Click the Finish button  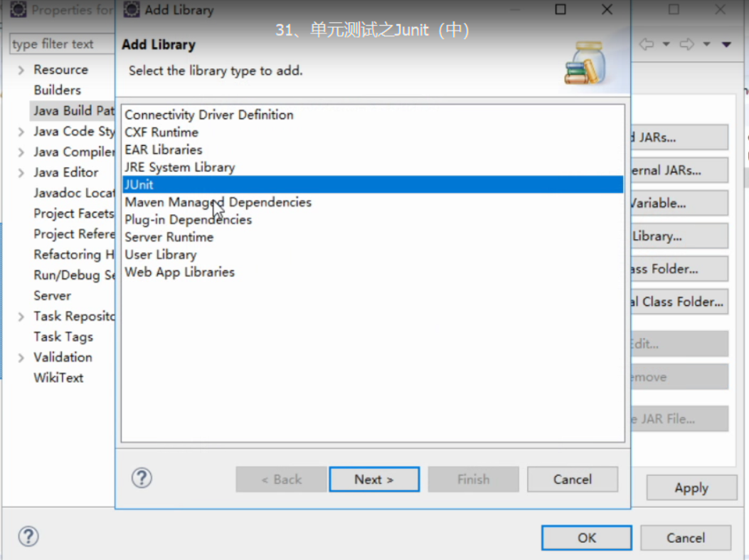pyautogui.click(x=474, y=480)
